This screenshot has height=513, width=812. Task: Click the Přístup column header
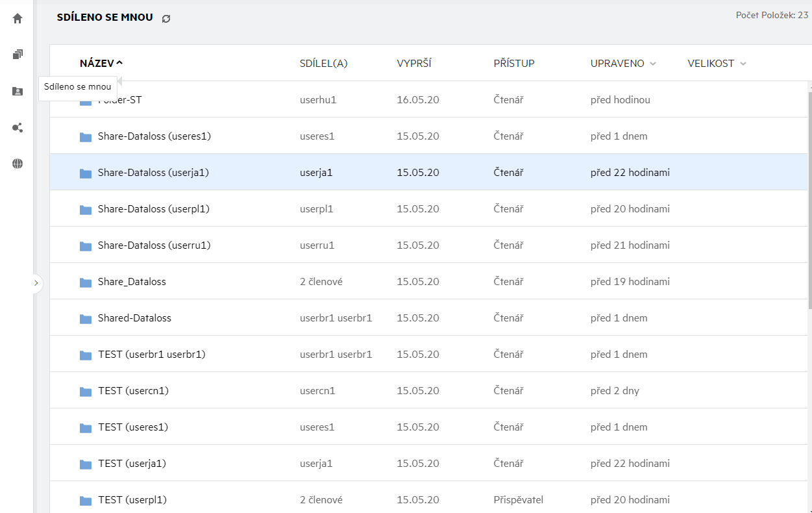pos(513,64)
